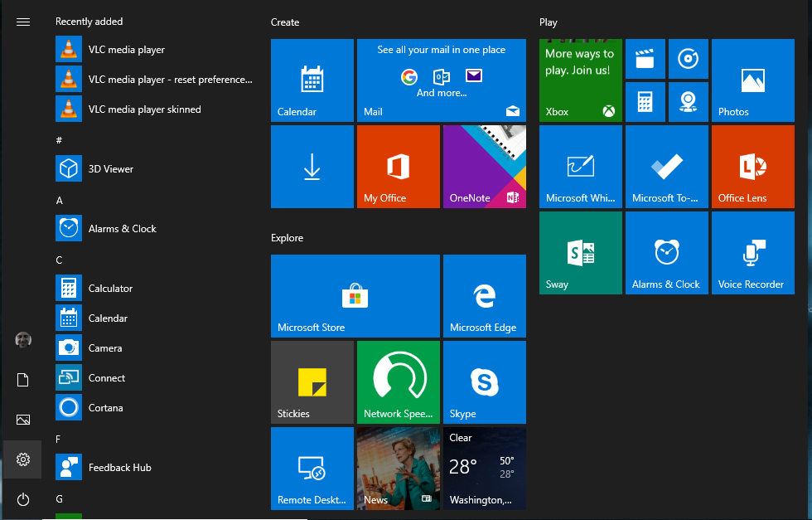Click the Play group heading
Screen dimensions: 812x520
548,22
